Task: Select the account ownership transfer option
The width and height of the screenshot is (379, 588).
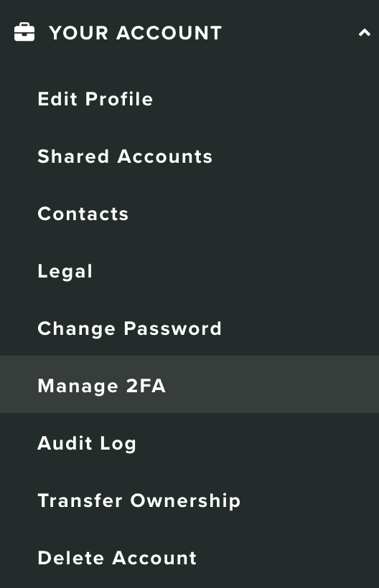Action: tap(139, 501)
